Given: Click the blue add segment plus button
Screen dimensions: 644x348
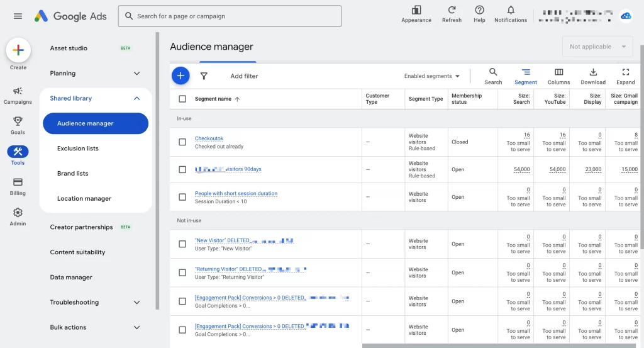Looking at the screenshot, I should [x=180, y=76].
